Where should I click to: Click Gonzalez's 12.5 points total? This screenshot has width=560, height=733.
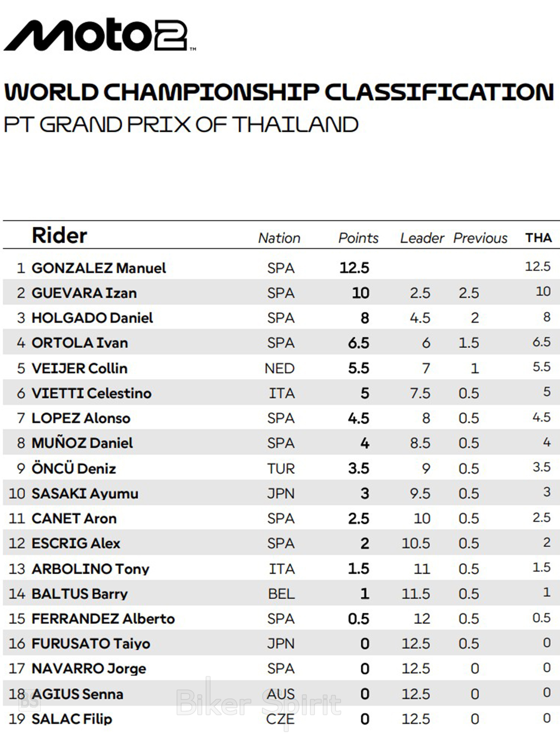pos(354,268)
